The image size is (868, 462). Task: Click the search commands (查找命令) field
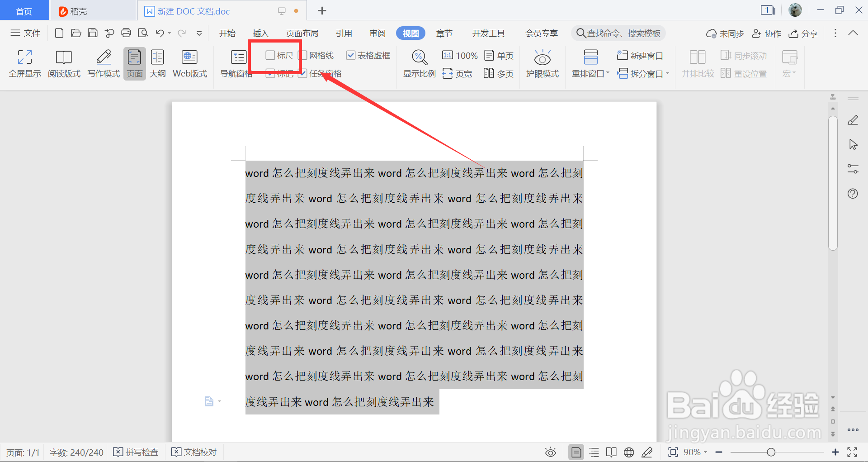(618, 33)
